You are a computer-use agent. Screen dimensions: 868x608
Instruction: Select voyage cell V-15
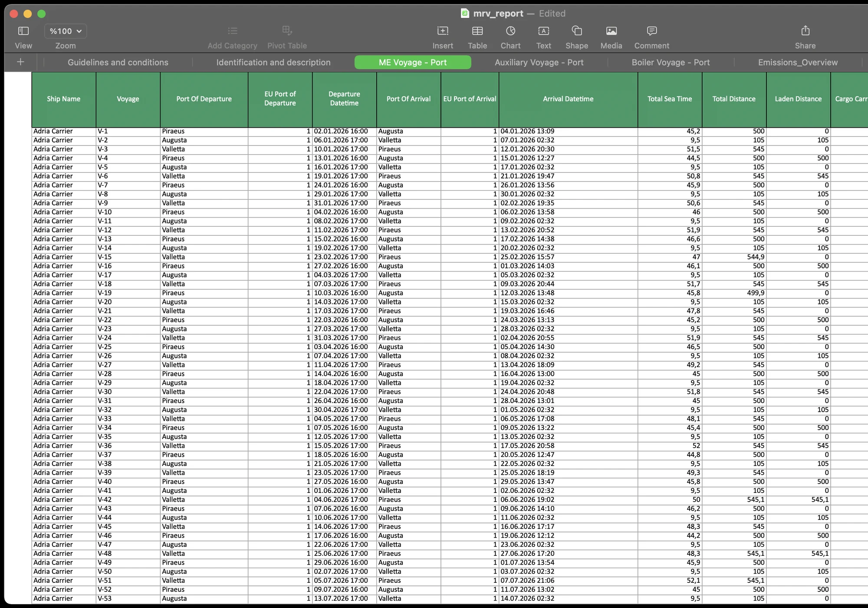pos(128,257)
